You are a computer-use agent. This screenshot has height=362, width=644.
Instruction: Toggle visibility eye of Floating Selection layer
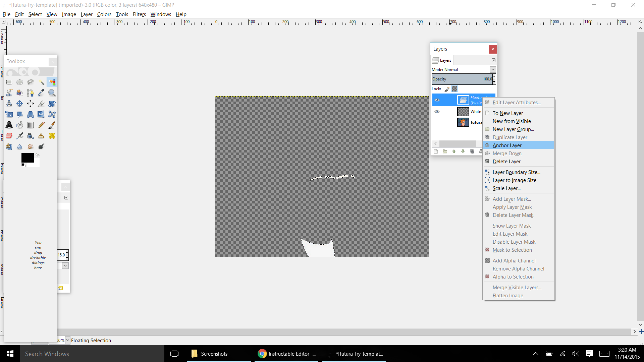tap(437, 100)
